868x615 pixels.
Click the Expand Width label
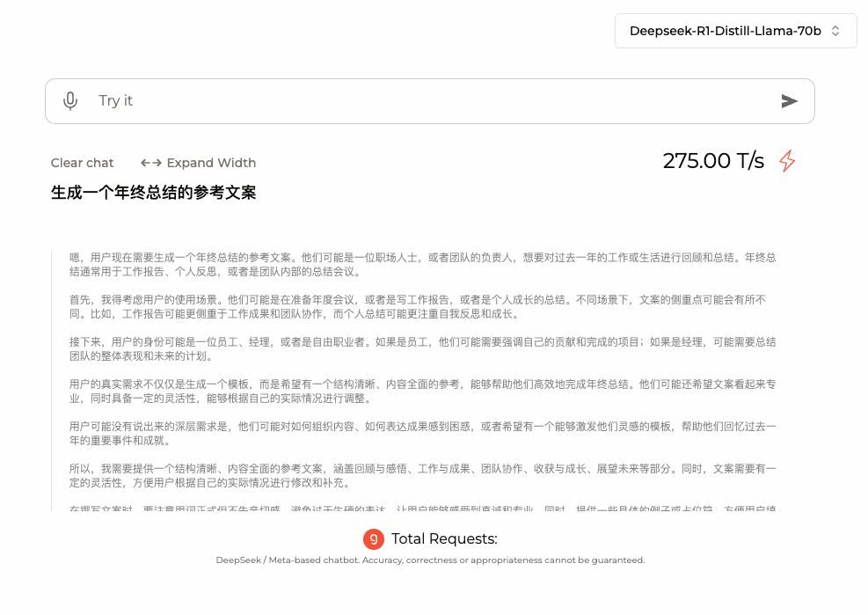point(211,163)
